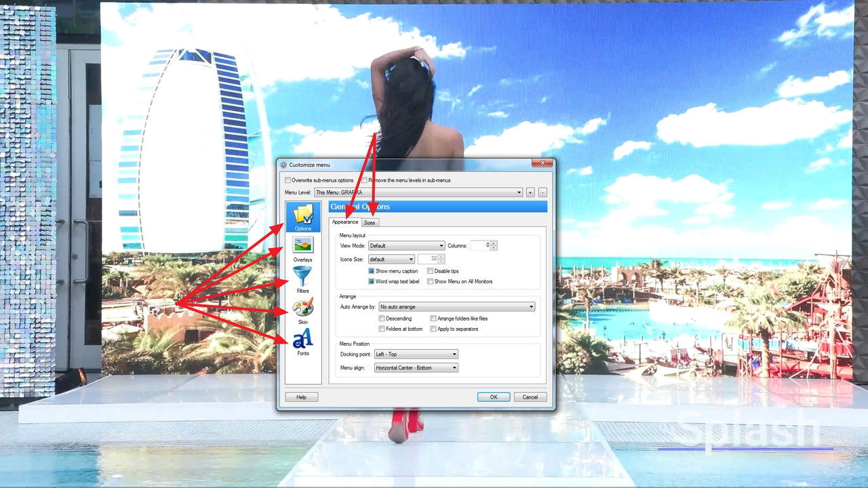Click the Help button
The height and width of the screenshot is (488, 868).
click(x=302, y=397)
